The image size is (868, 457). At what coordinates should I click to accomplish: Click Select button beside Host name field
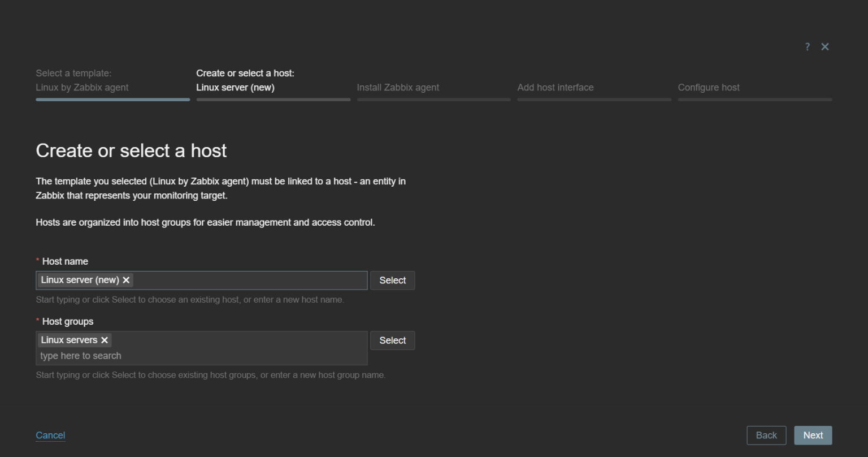(x=392, y=281)
